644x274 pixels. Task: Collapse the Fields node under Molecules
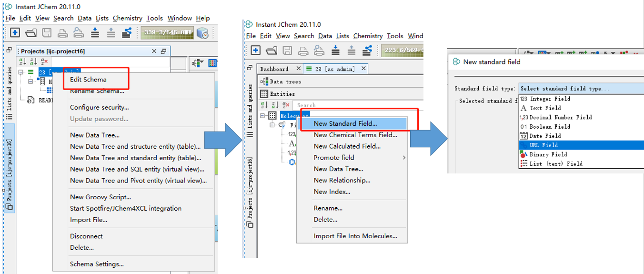point(273,125)
